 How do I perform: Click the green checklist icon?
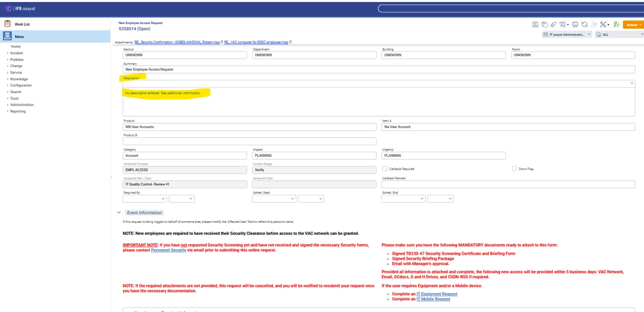[616, 25]
